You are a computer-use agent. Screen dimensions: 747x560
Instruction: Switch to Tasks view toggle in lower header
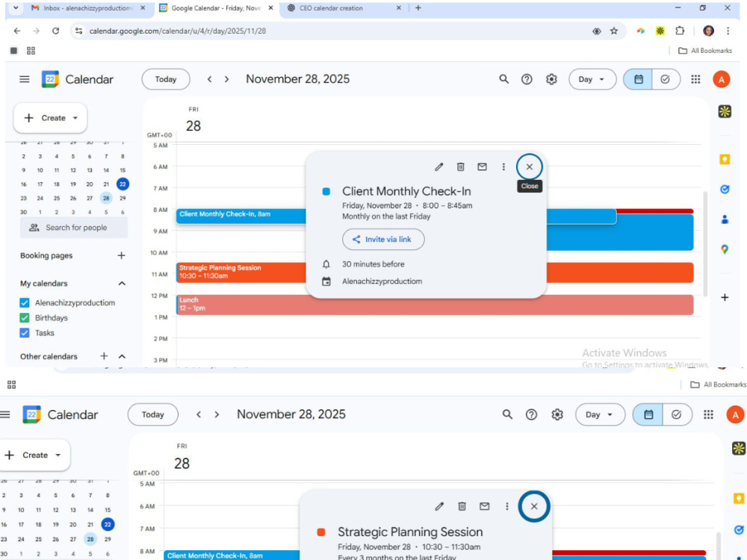677,414
